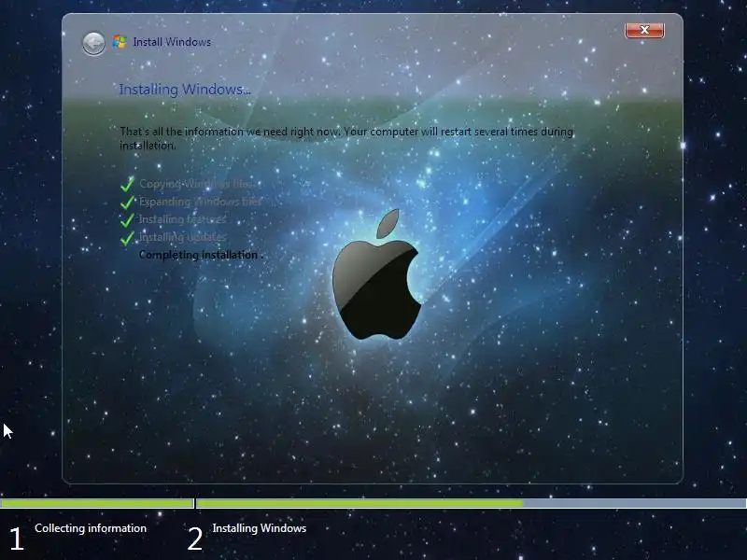Click the round back arrow button
Viewport: 747px width, 560px height.
93,44
